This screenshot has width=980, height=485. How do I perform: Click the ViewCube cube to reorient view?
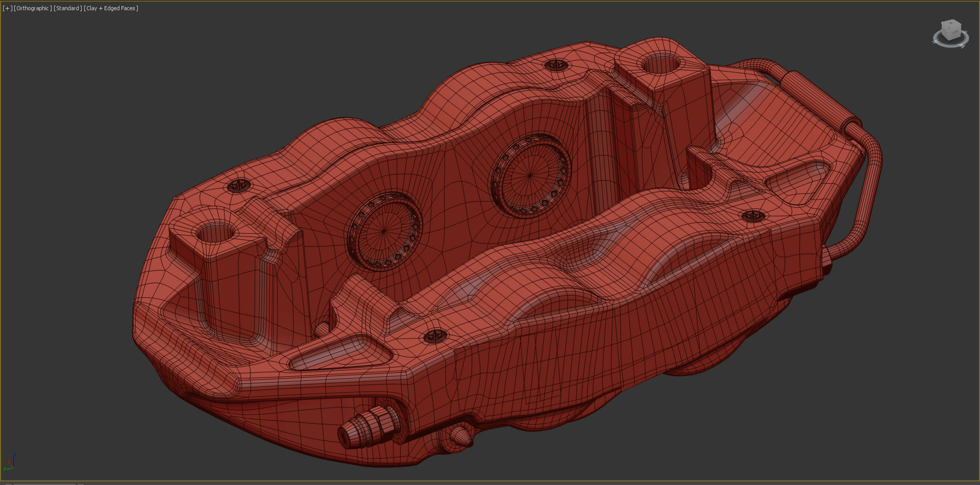[951, 30]
